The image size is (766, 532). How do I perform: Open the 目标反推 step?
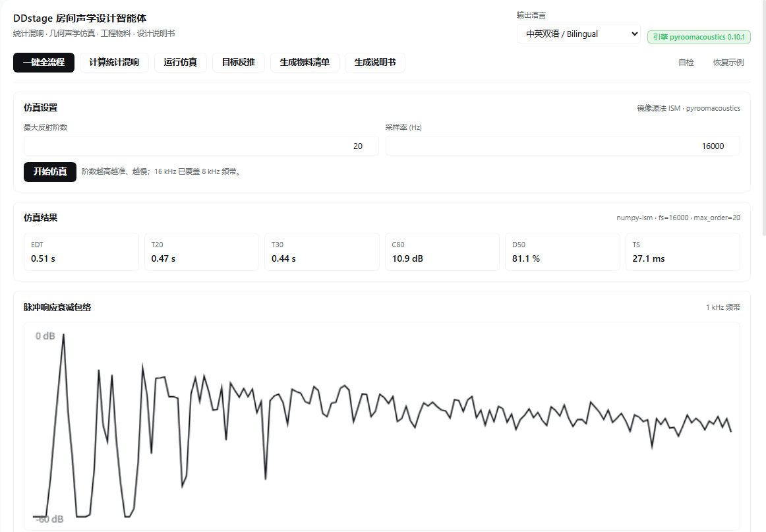(x=239, y=63)
